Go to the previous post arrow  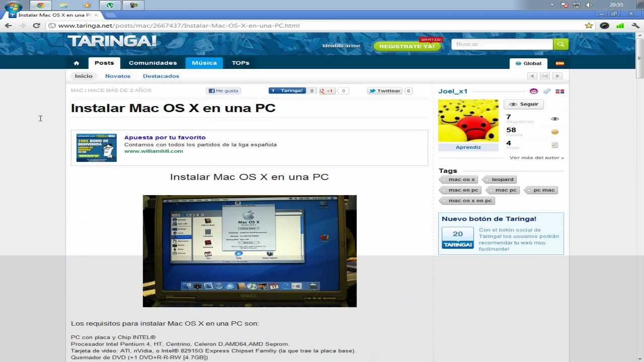[x=532, y=76]
